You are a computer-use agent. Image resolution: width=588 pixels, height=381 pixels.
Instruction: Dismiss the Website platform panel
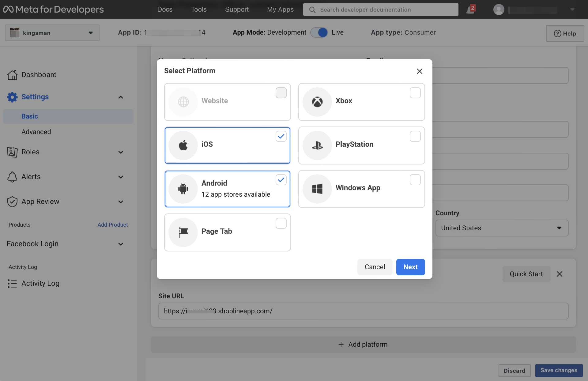(x=560, y=274)
